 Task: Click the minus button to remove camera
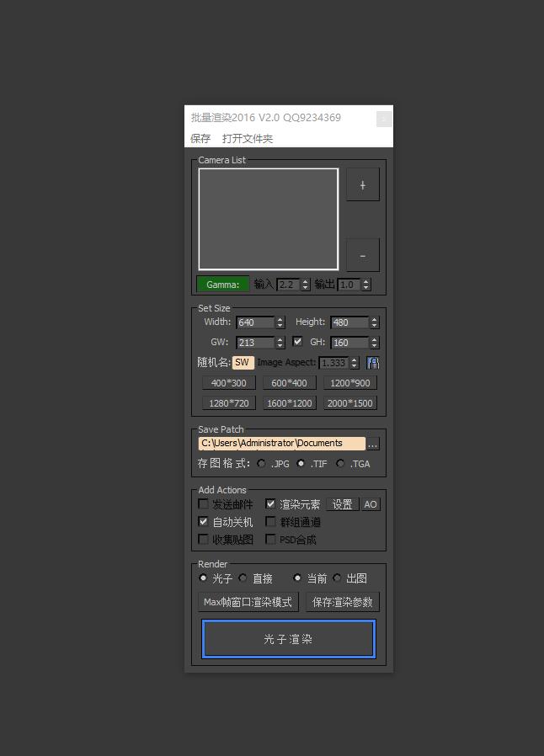click(363, 255)
